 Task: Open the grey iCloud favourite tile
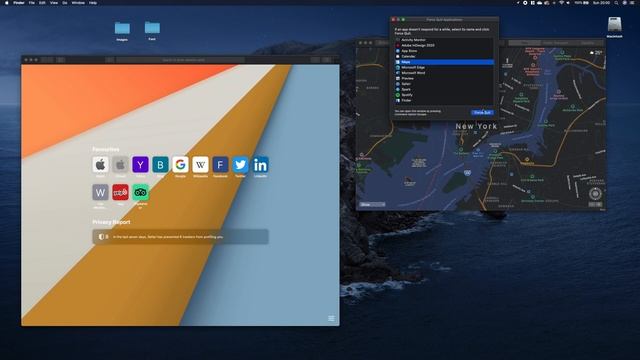pos(120,164)
